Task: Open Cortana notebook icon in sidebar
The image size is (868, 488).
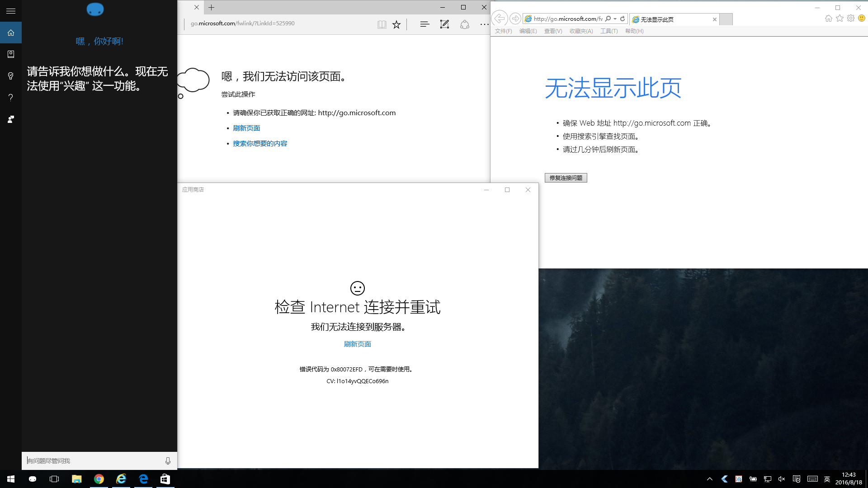Action: [x=11, y=54]
